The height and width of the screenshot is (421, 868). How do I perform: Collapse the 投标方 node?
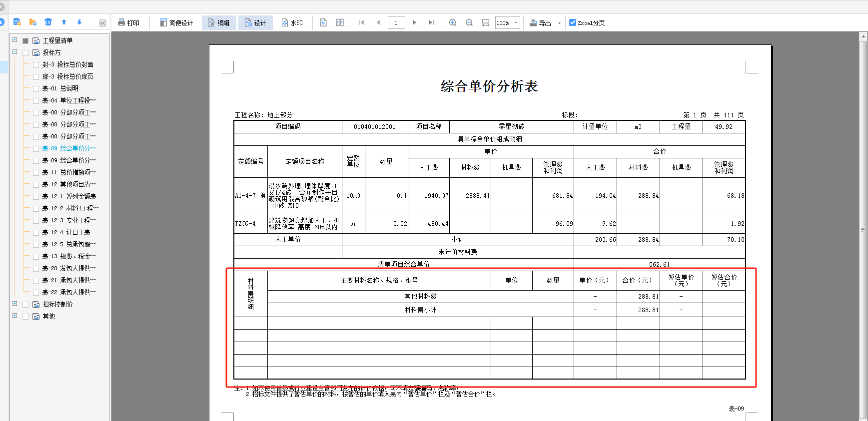click(15, 52)
